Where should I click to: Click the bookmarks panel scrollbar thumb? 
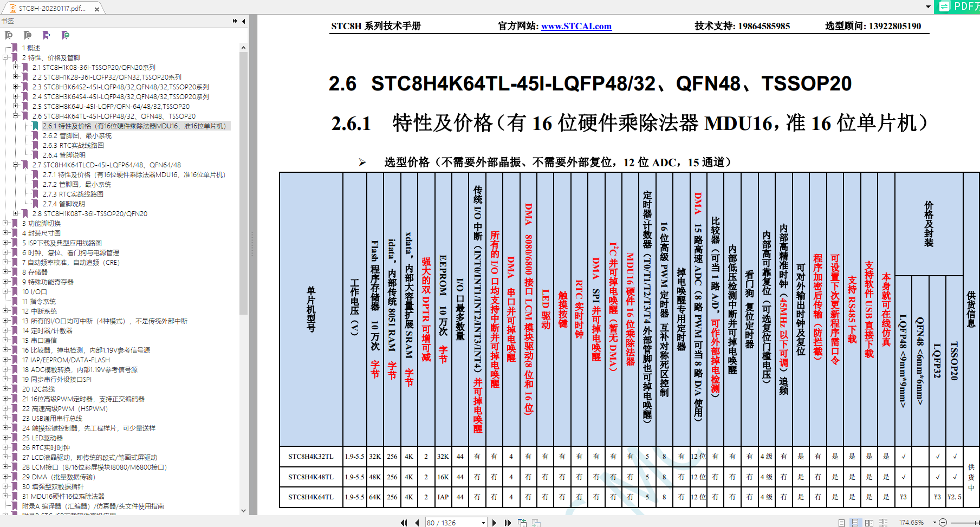(x=243, y=184)
